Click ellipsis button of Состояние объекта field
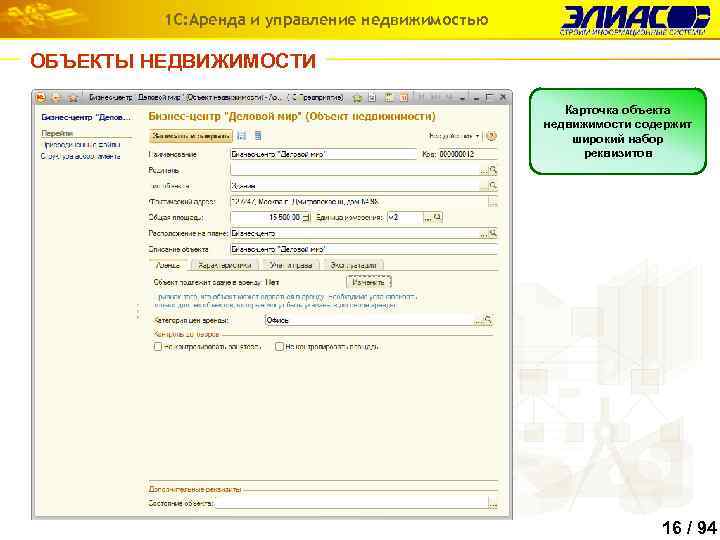The image size is (720, 540). click(493, 504)
